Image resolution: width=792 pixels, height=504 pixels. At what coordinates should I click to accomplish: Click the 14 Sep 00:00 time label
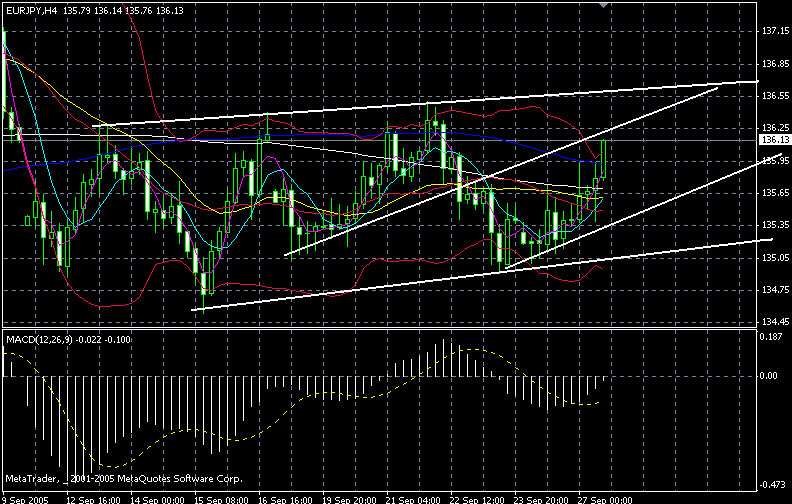(158, 500)
